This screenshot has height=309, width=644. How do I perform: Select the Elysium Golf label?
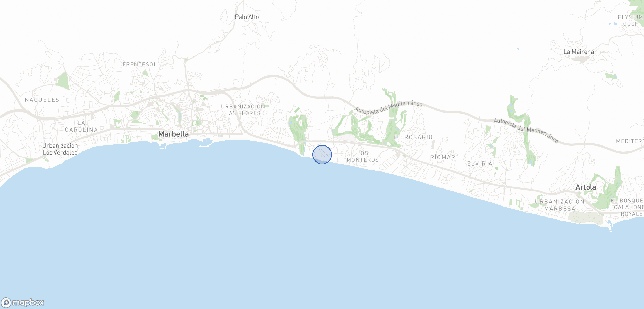coord(630,21)
